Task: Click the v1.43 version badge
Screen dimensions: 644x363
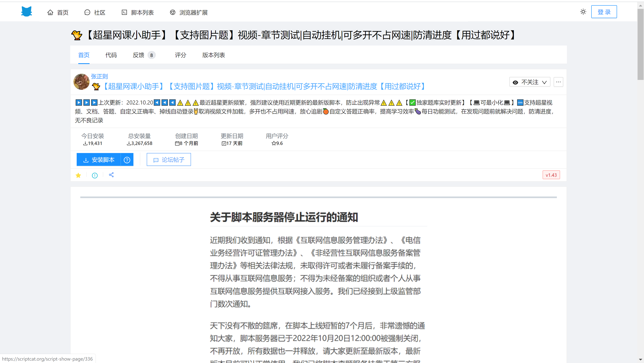Action: click(551, 175)
